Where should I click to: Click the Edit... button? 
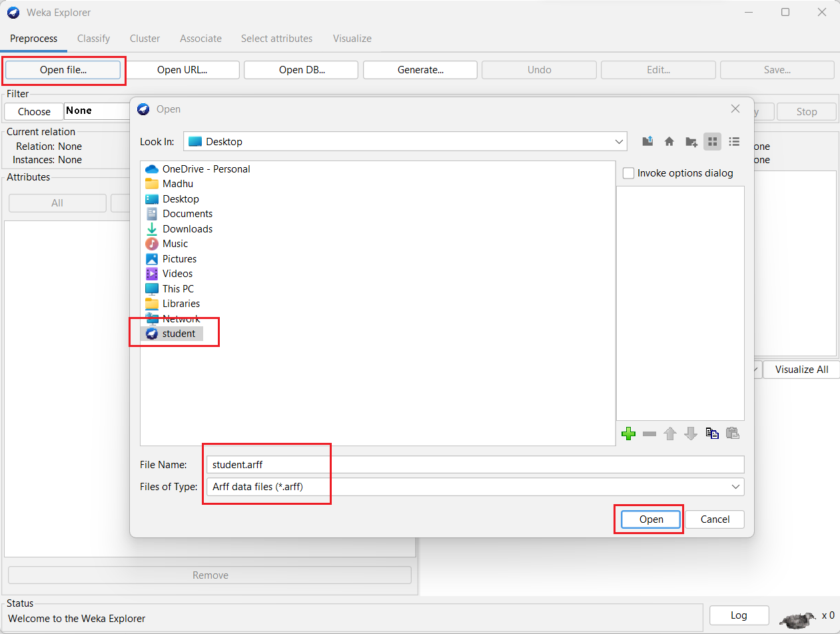tap(658, 70)
